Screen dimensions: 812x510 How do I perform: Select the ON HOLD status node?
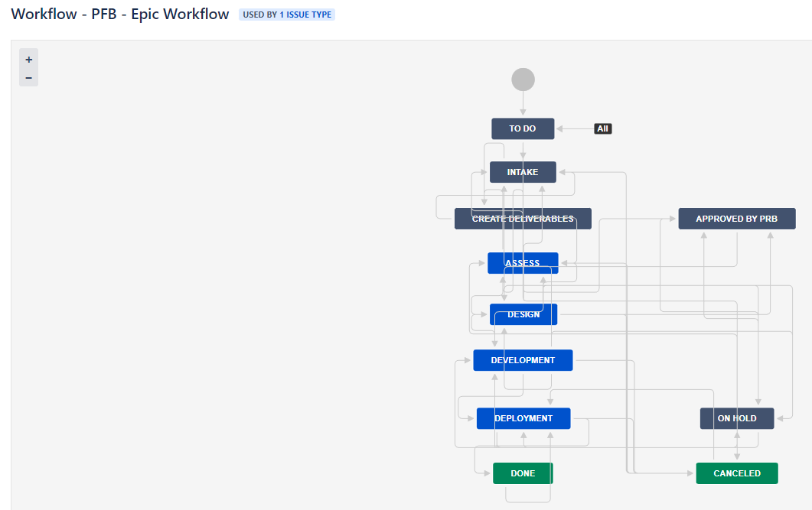pyautogui.click(x=737, y=418)
